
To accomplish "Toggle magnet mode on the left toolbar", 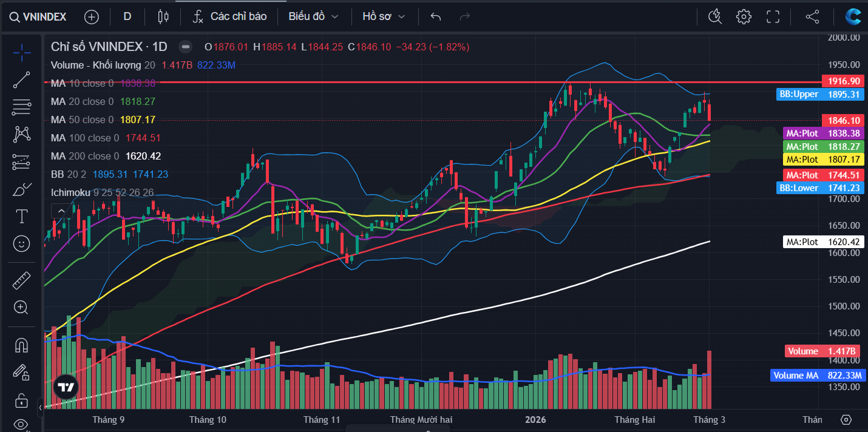I will pyautogui.click(x=22, y=345).
